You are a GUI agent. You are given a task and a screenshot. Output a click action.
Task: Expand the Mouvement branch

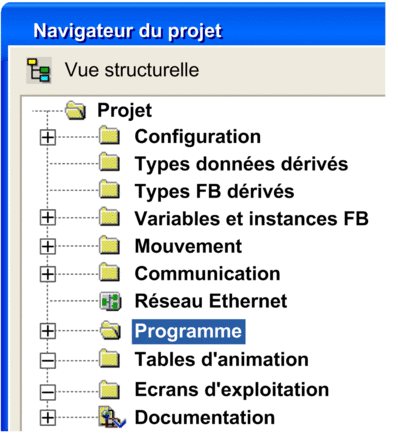48,247
